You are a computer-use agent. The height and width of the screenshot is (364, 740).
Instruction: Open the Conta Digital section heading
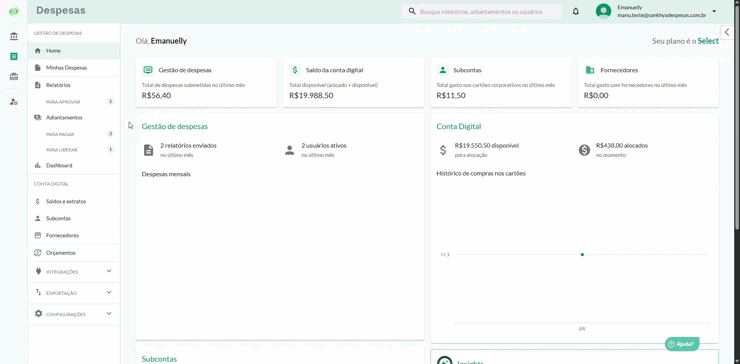(459, 127)
